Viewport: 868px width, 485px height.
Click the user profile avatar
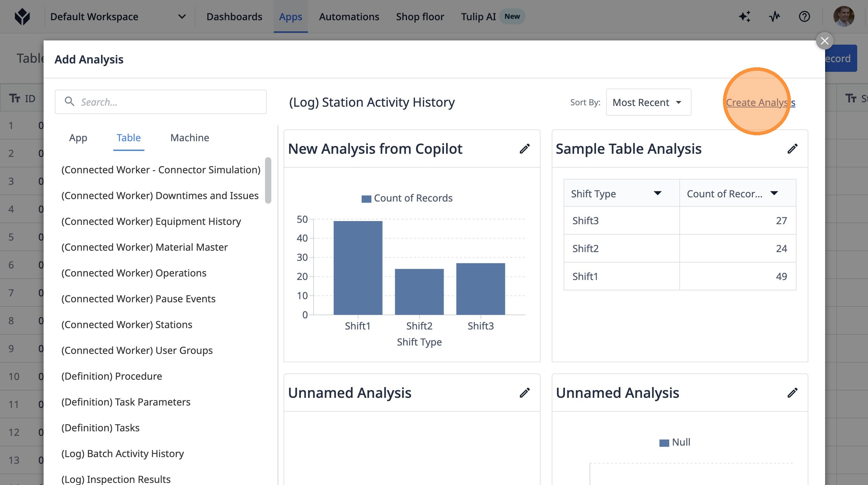pos(844,16)
